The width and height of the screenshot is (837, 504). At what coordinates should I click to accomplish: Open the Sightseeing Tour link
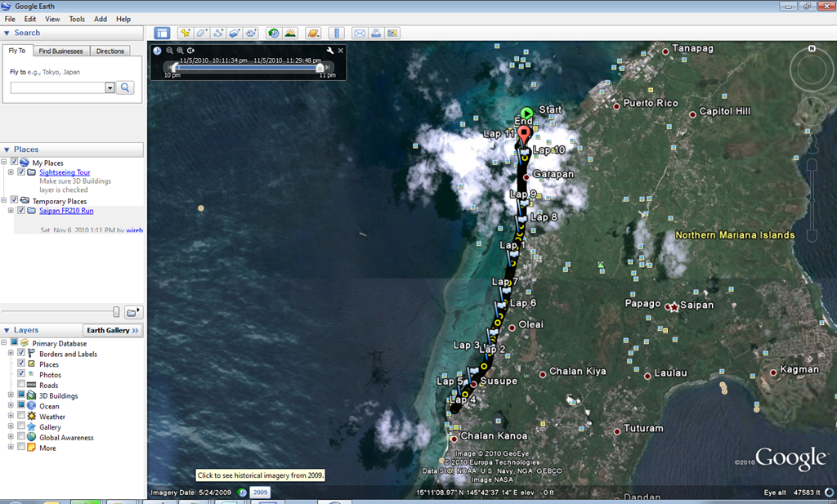65,172
